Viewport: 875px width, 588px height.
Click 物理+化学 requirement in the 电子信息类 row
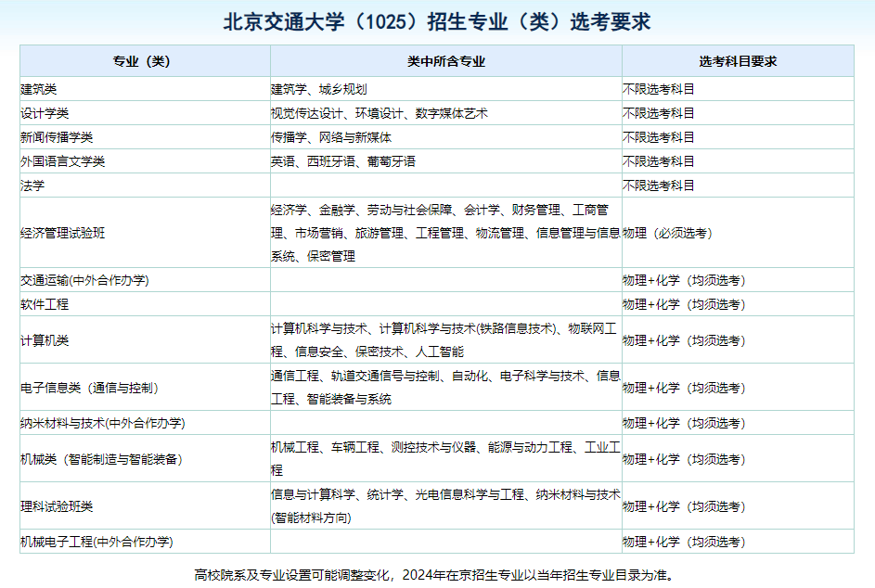(x=738, y=387)
